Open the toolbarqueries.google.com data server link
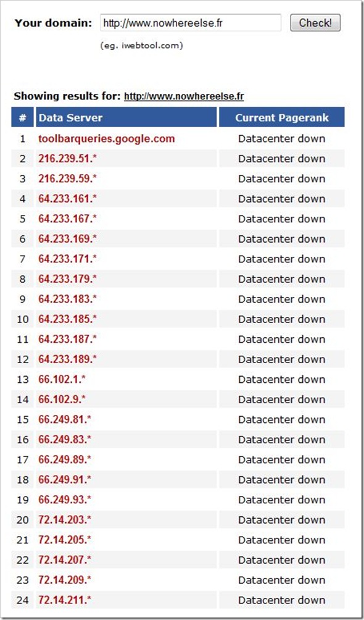The height and width of the screenshot is (620, 364). click(x=106, y=139)
